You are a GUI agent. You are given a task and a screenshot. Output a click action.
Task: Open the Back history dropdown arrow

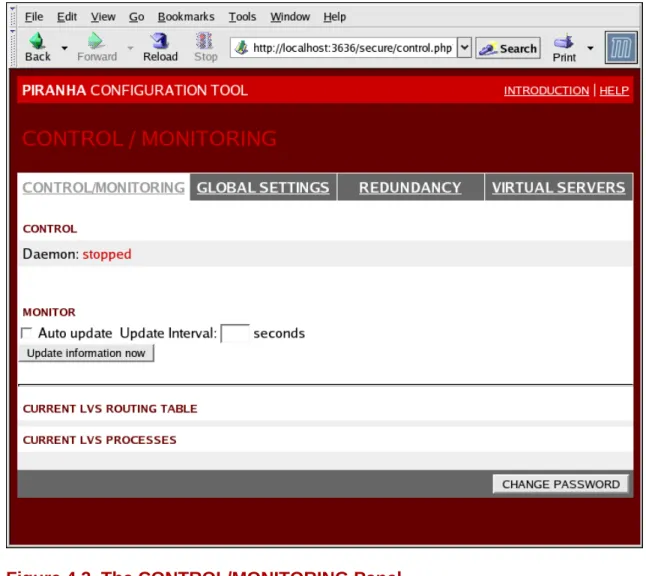tap(64, 48)
